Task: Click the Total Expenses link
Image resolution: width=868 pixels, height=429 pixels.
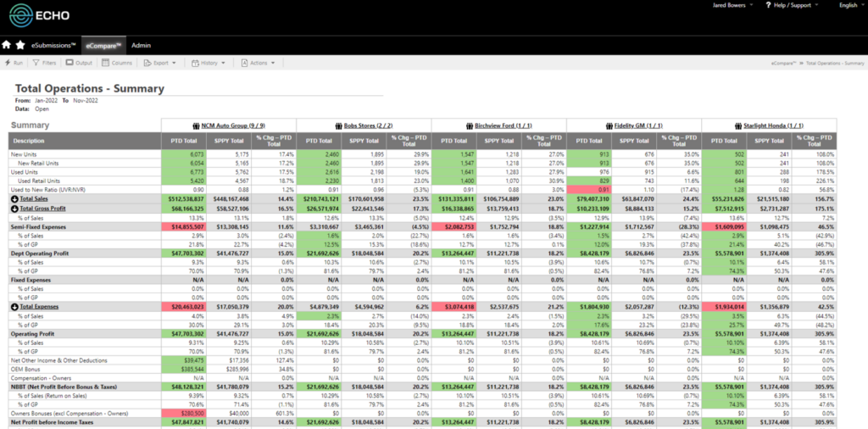Action: tap(39, 306)
